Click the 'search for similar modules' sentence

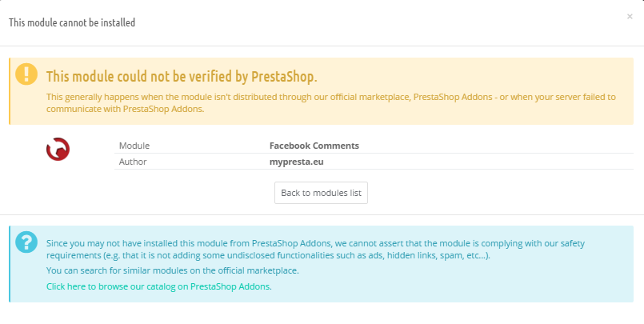(173, 270)
